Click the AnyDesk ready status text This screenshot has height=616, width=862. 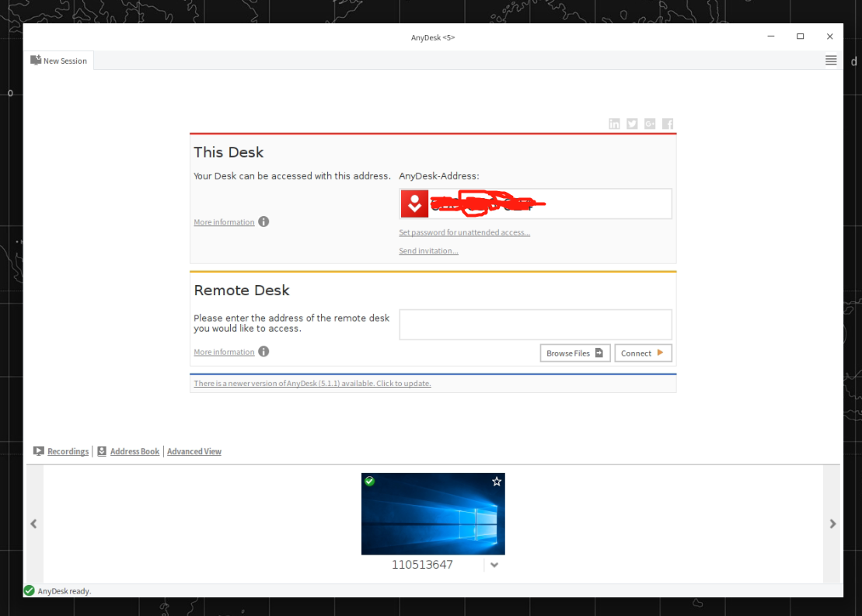[65, 591]
